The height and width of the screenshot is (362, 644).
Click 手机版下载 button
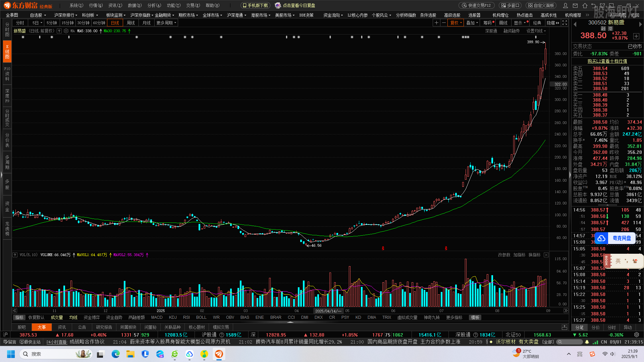pos(255,5)
